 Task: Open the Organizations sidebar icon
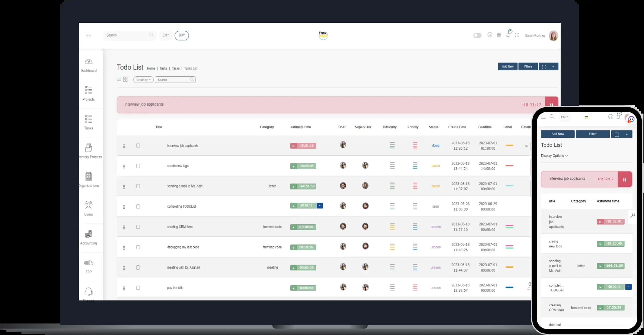(x=88, y=176)
